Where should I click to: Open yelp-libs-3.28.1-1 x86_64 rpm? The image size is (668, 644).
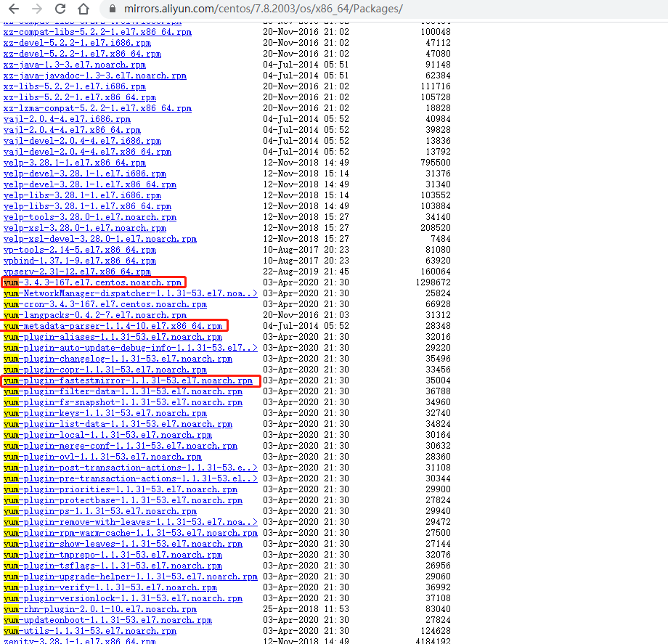click(87, 206)
